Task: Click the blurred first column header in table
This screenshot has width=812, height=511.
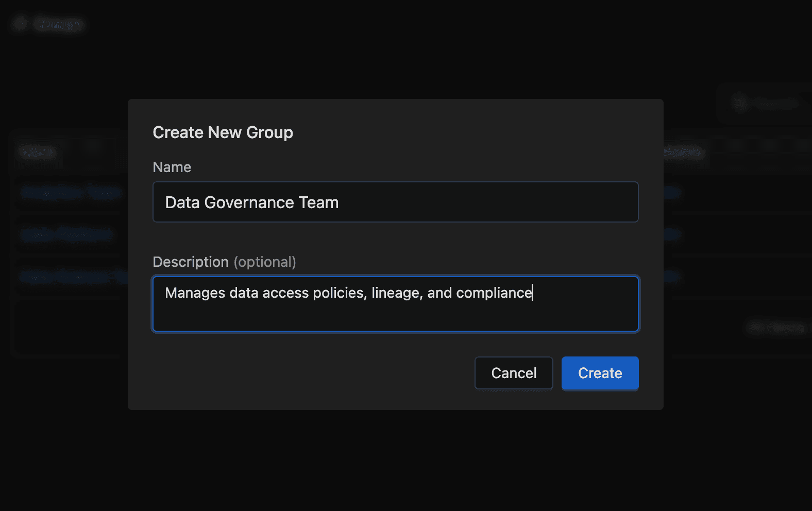Action: [38, 152]
